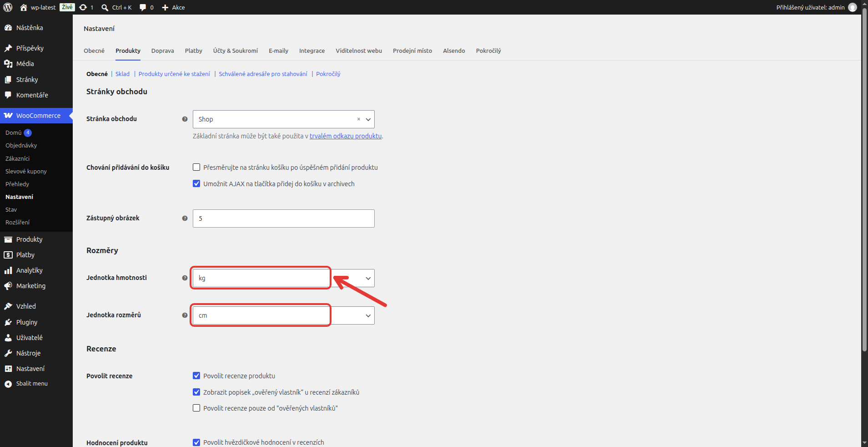Open Produkty určené ke stažení link
The width and height of the screenshot is (868, 447).
[x=174, y=74]
